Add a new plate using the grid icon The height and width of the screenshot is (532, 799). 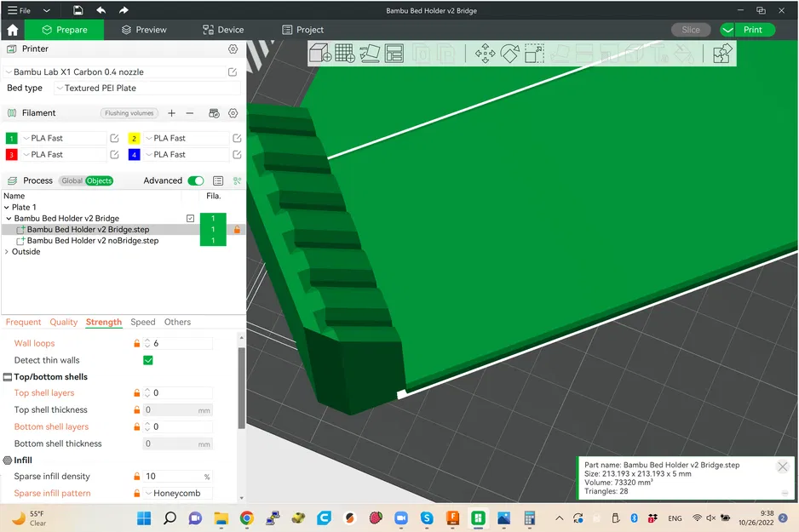pyautogui.click(x=343, y=53)
